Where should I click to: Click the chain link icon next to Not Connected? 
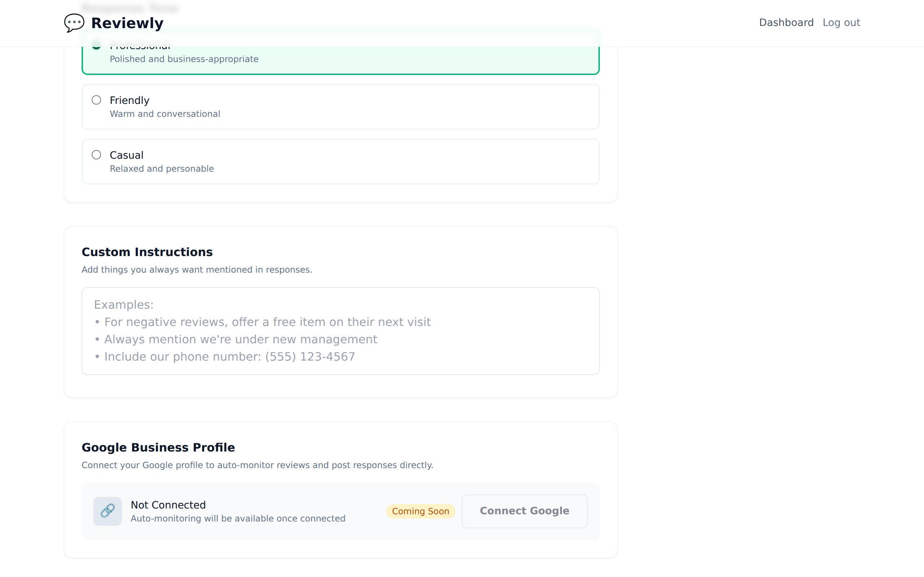[x=107, y=511]
